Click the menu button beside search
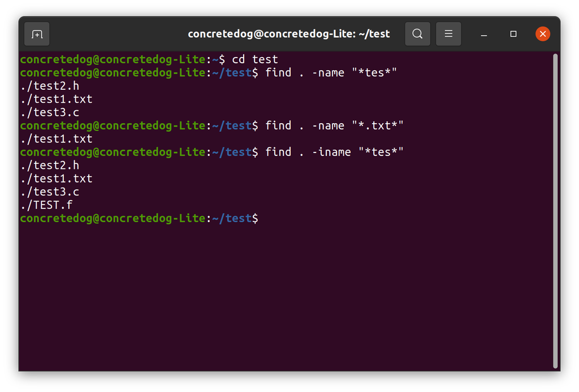 click(448, 33)
